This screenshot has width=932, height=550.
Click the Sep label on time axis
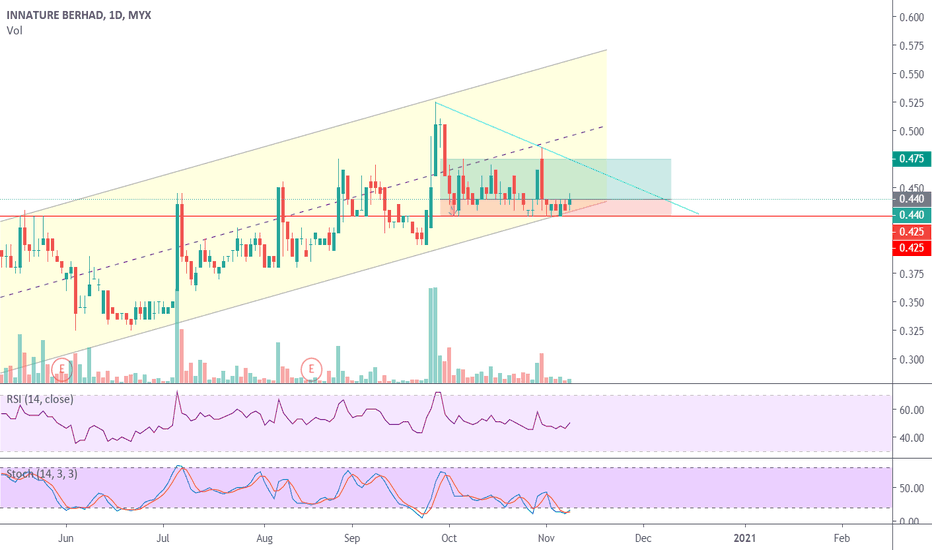pos(352,538)
